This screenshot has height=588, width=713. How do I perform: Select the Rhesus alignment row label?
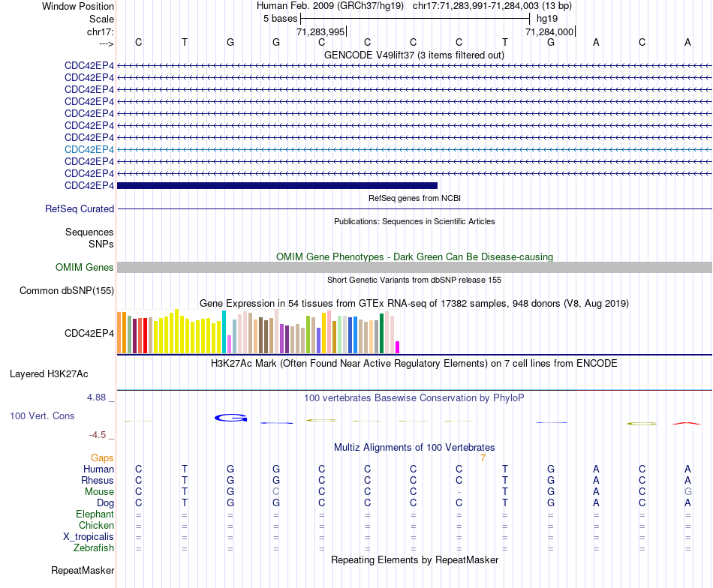click(x=98, y=480)
